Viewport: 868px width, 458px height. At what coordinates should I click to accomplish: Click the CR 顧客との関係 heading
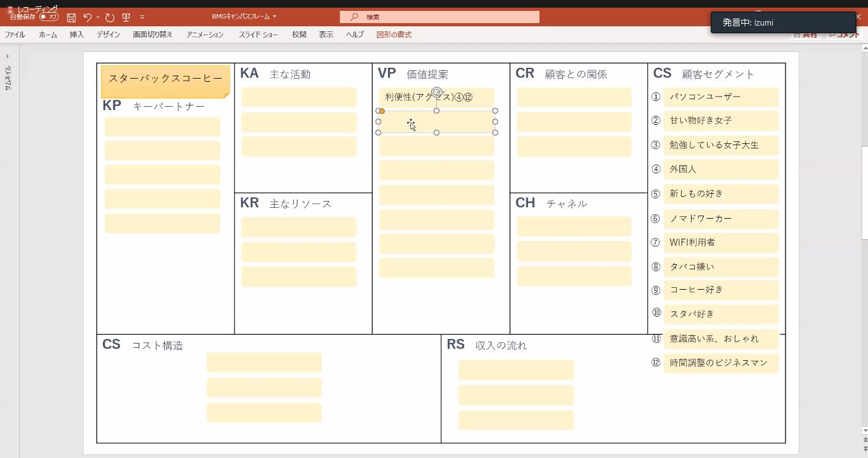(x=561, y=74)
